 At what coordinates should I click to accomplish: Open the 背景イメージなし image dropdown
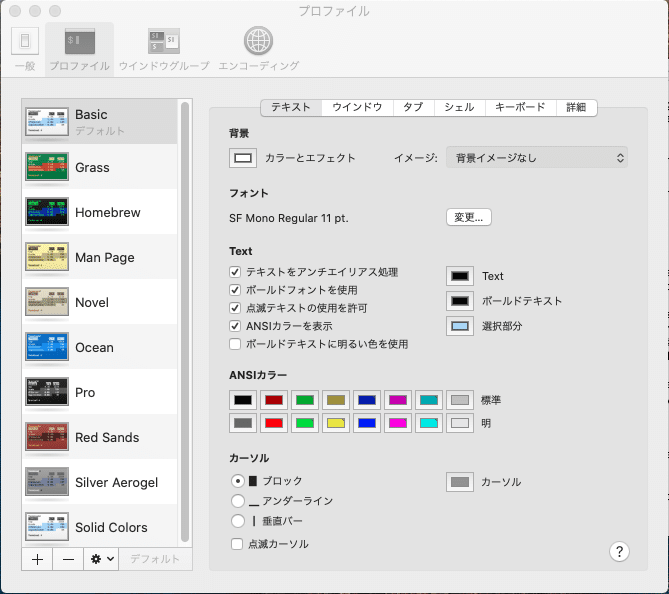(x=537, y=158)
